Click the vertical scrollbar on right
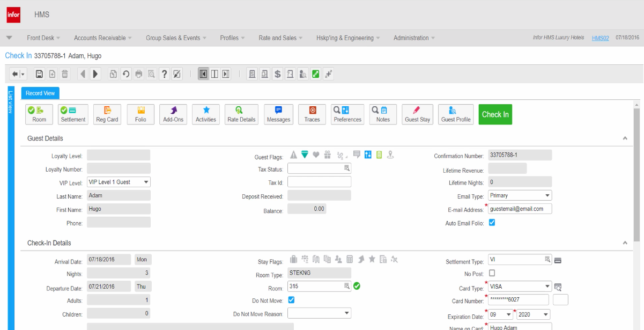The height and width of the screenshot is (330, 644). click(636, 172)
